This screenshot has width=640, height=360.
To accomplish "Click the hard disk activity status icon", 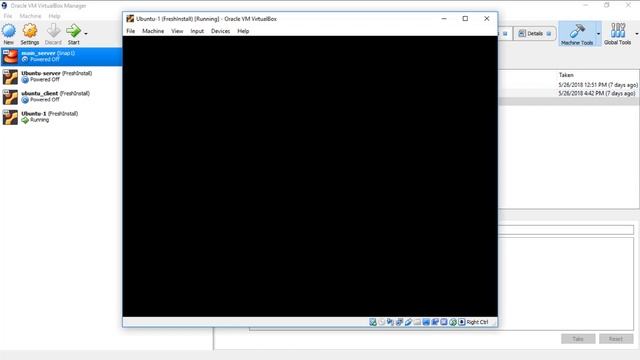I will point(373,322).
